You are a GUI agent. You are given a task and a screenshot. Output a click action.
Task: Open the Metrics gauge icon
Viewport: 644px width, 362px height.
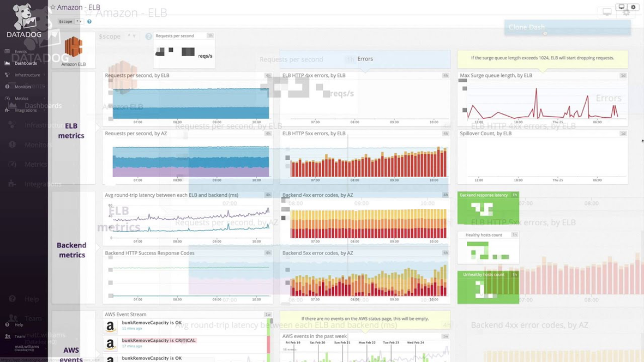point(7,99)
